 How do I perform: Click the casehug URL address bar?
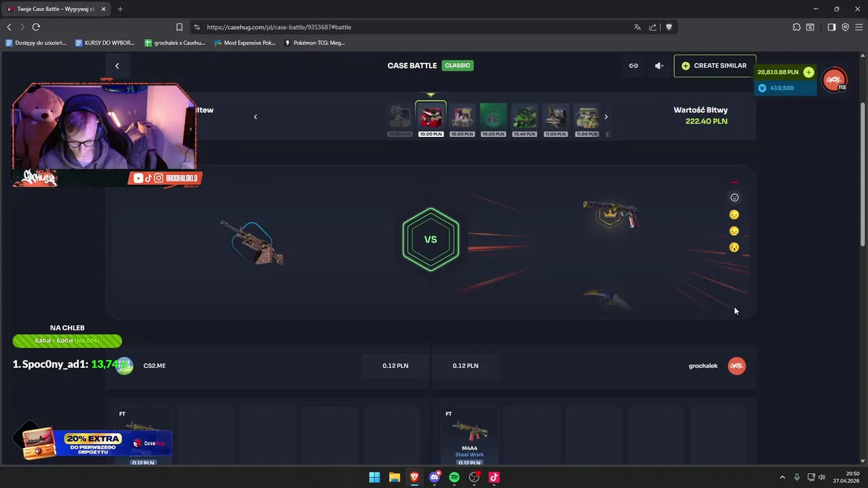click(414, 27)
